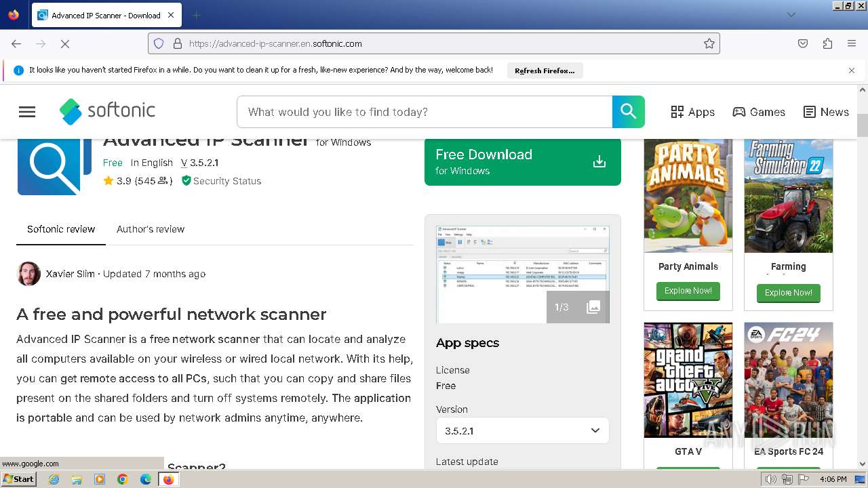
Task: Select the Advanced IP Scanner browser tab
Action: [x=106, y=15]
